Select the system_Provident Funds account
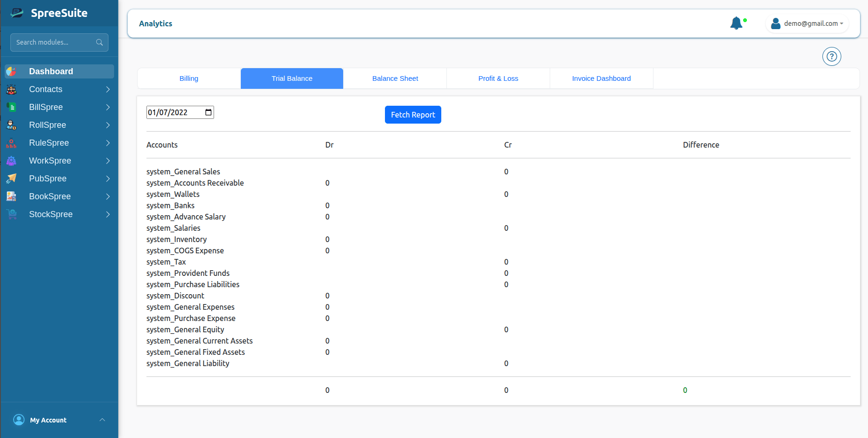 [188, 273]
